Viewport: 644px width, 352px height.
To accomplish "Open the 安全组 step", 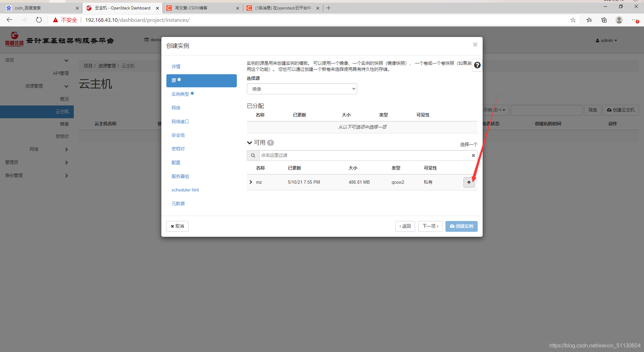I will click(x=178, y=135).
